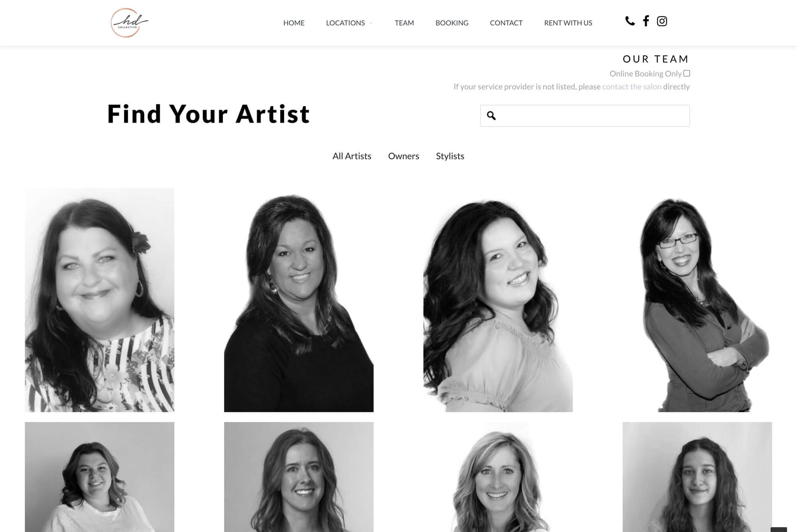Click the dark scroll-to-top button at bottom right
The height and width of the screenshot is (532, 797).
[x=779, y=530]
